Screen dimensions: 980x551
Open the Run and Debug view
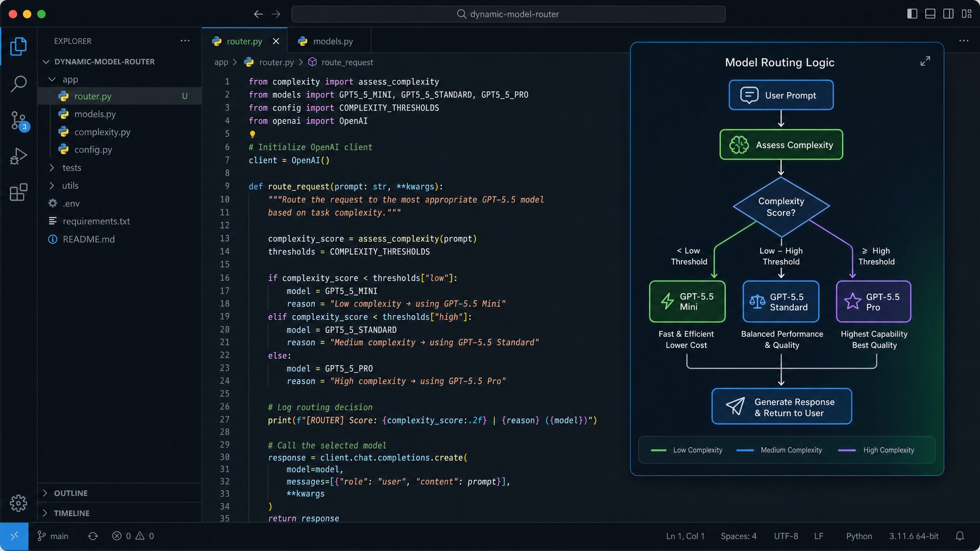tap(18, 156)
